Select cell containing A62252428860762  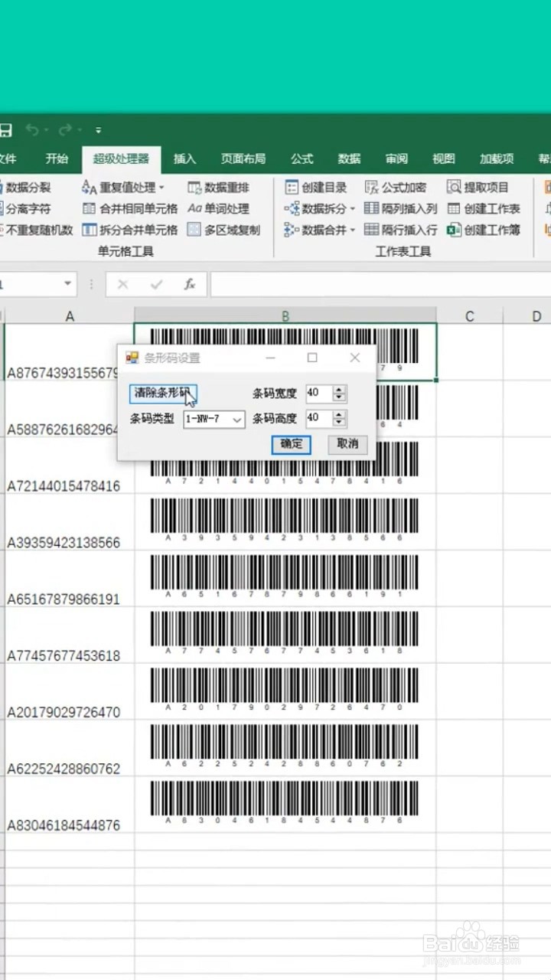tap(70, 749)
